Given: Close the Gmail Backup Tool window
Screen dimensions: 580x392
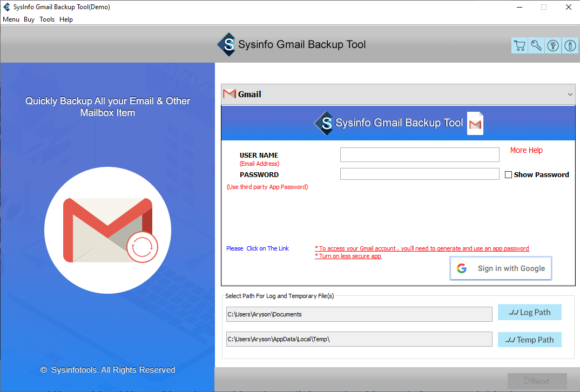Looking at the screenshot, I should [x=569, y=7].
